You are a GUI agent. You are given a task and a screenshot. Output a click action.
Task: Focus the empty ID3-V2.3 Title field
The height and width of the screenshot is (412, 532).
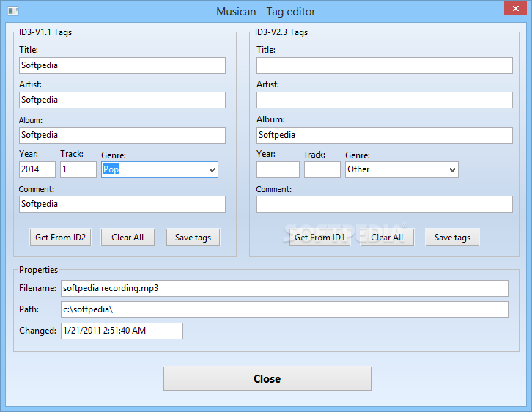pyautogui.click(x=385, y=65)
